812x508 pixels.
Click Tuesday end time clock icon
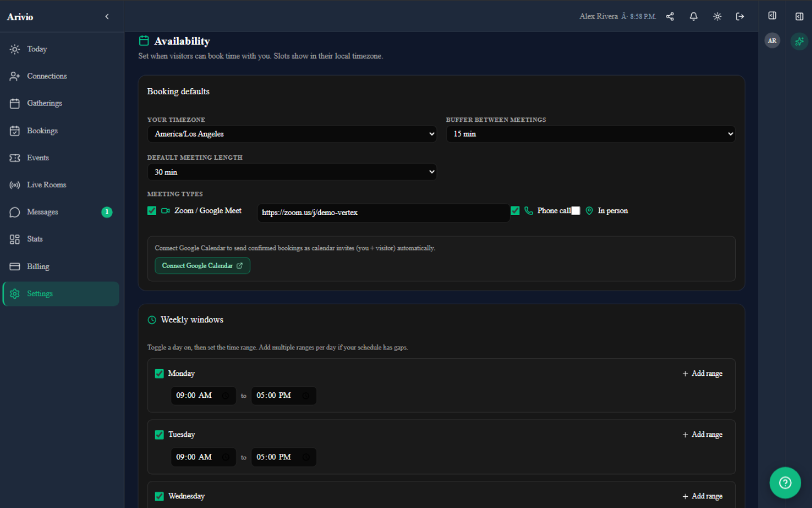[x=306, y=457]
